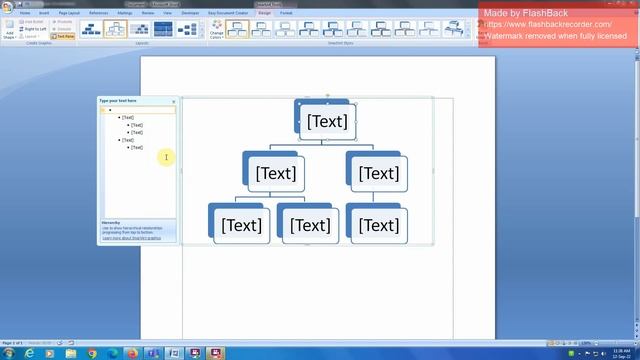Switch to the Developer tab

(x=190, y=13)
